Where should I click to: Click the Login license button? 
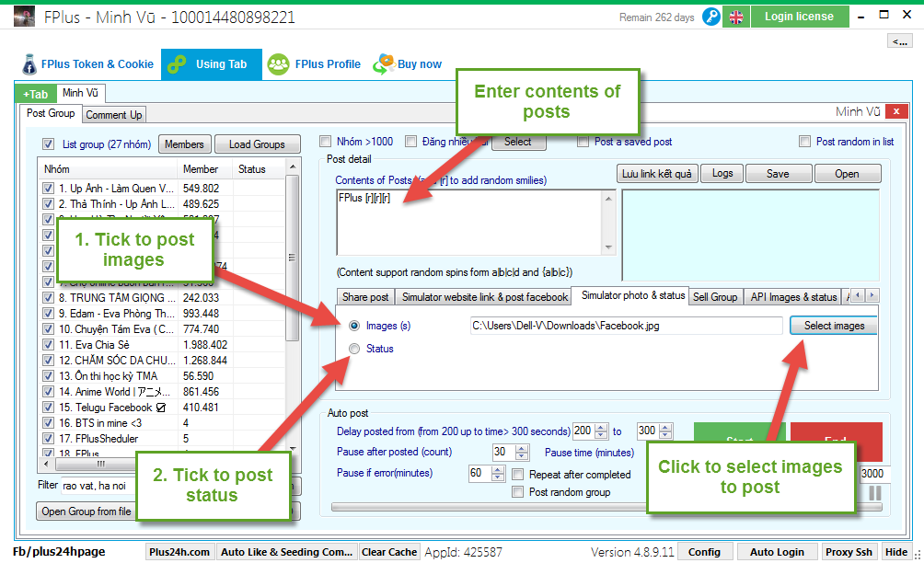click(x=799, y=17)
